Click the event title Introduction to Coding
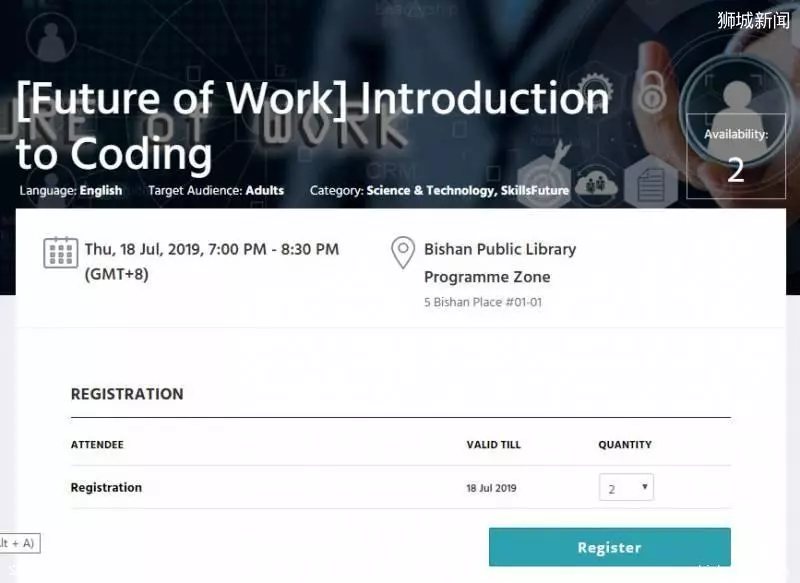 313,125
